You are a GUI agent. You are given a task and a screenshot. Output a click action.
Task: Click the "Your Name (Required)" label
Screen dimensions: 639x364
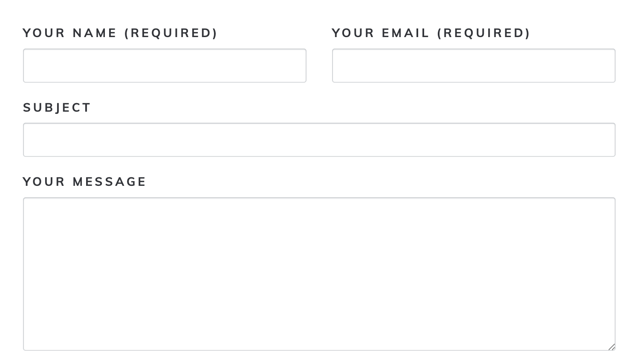[x=120, y=33]
